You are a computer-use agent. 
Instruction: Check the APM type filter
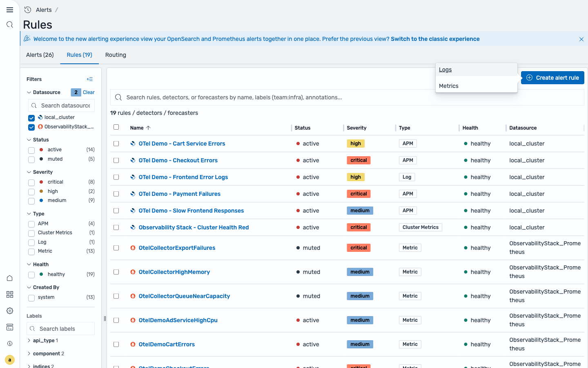(31, 224)
